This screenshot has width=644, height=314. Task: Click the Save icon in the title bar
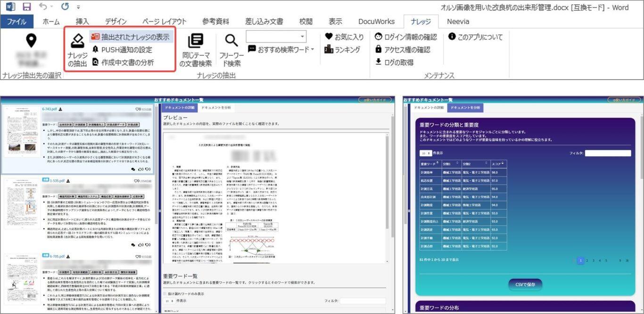(27, 7)
